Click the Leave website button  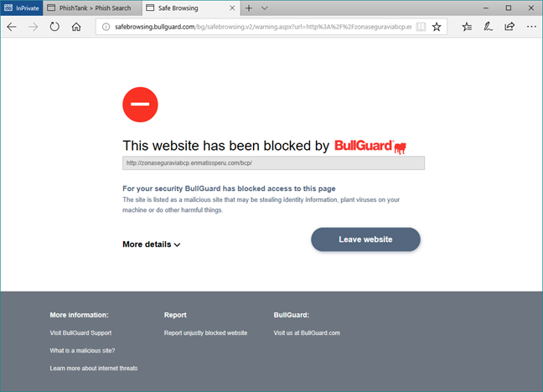(365, 240)
